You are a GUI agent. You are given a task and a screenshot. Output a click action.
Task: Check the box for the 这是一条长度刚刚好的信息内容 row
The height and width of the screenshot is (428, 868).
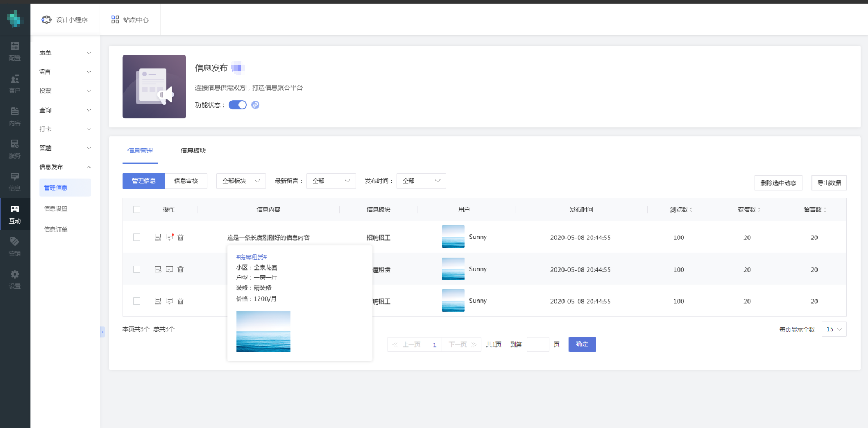136,237
